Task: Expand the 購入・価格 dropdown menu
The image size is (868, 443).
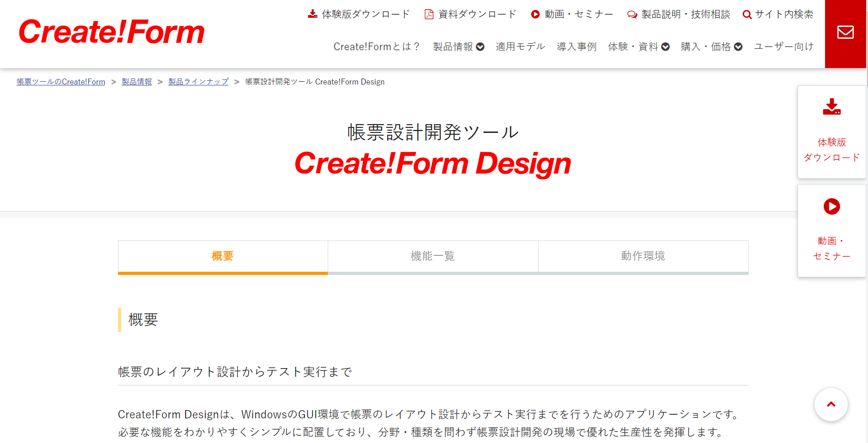Action: [738, 46]
